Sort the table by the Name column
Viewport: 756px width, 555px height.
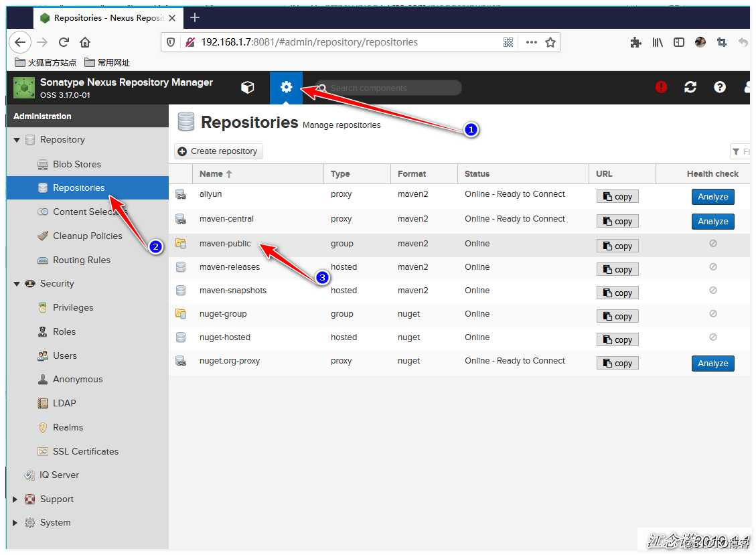(258, 174)
